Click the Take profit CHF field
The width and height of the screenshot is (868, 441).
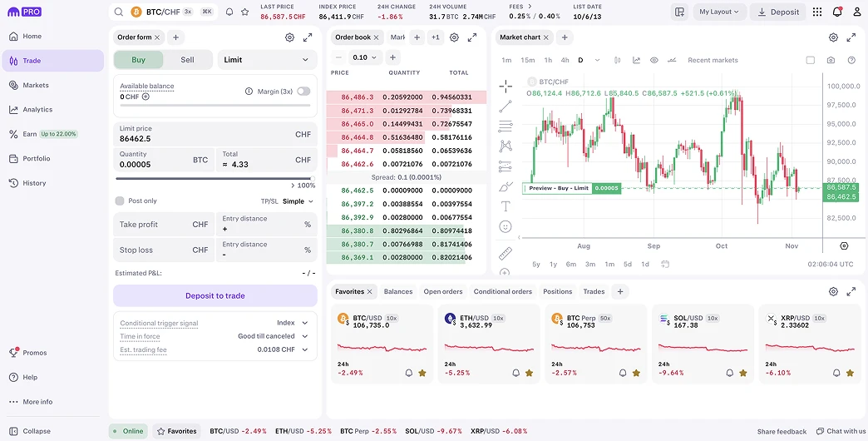(164, 225)
